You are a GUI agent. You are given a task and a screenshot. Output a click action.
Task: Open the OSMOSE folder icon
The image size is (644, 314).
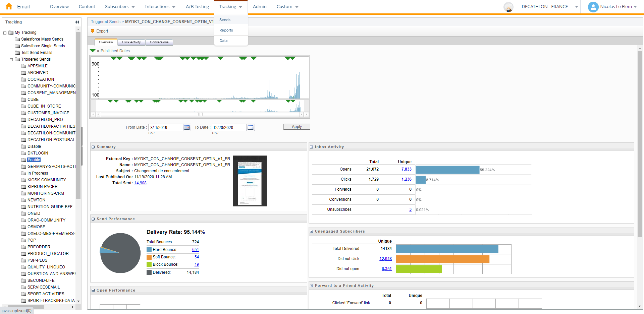(x=23, y=227)
